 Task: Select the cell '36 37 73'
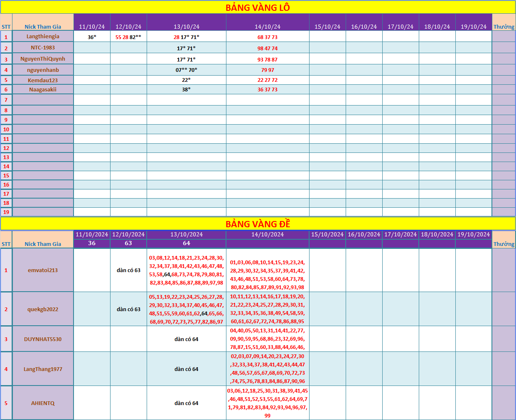point(268,89)
